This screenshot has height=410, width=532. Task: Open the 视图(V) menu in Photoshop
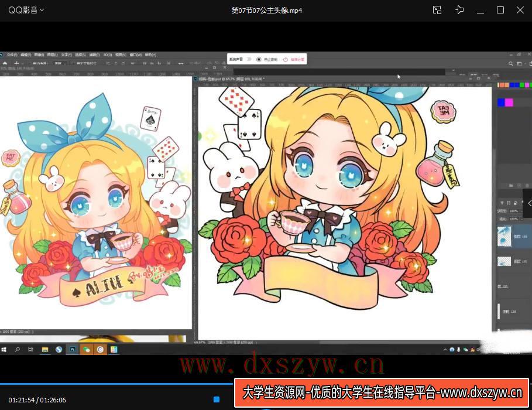tap(121, 54)
